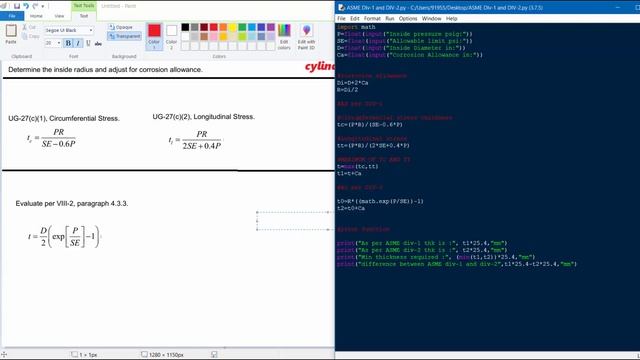Pick the brown color swatch in the second row
Image resolution: width=640 pixels, height=360 pixels.
click(204, 37)
